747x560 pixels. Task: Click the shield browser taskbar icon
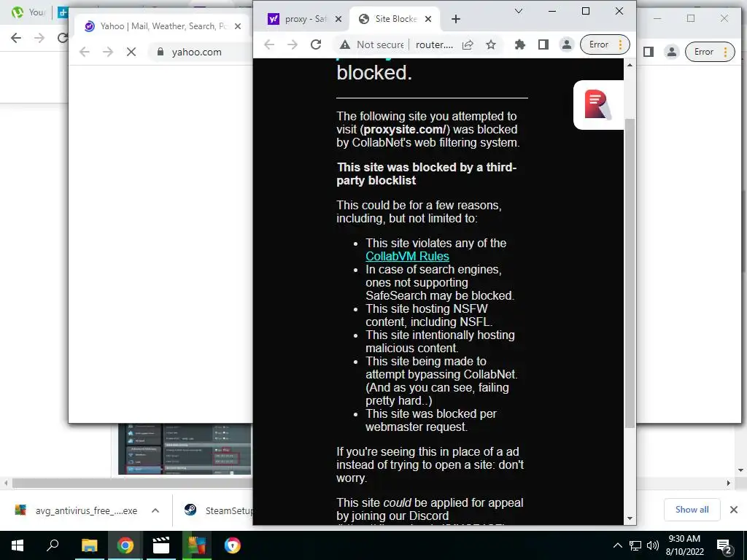[232, 545]
